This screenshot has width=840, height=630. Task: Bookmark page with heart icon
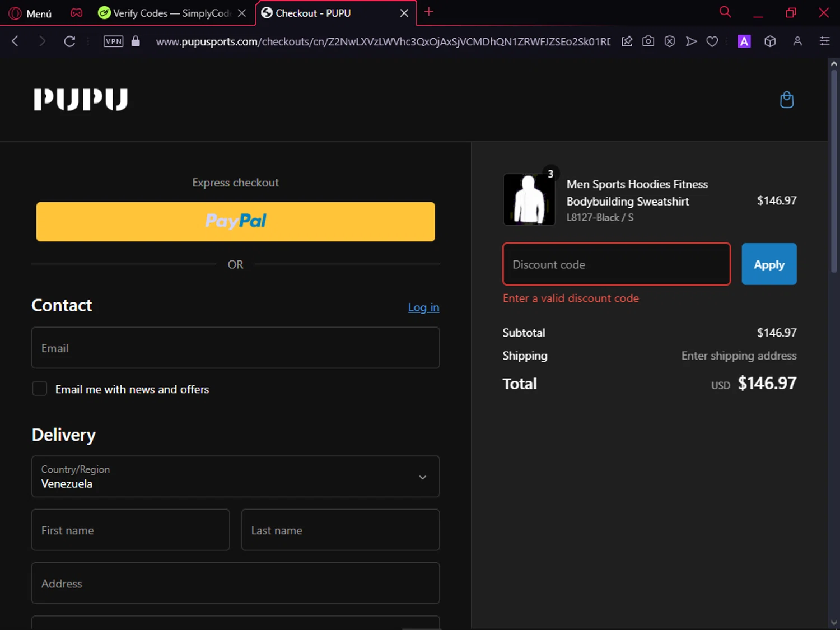tap(712, 41)
